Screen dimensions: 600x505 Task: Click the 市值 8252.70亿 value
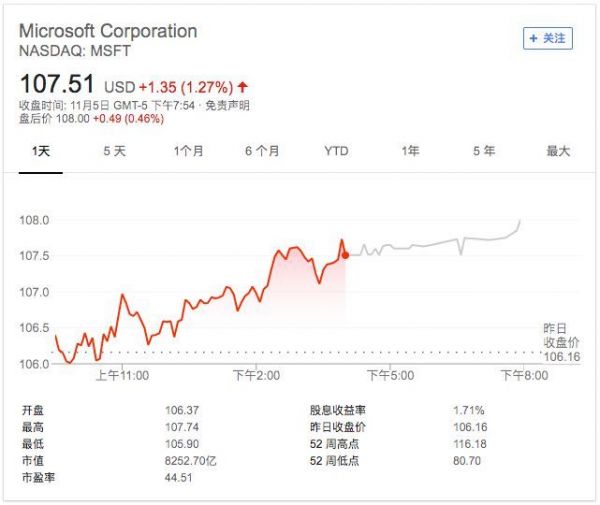(191, 461)
